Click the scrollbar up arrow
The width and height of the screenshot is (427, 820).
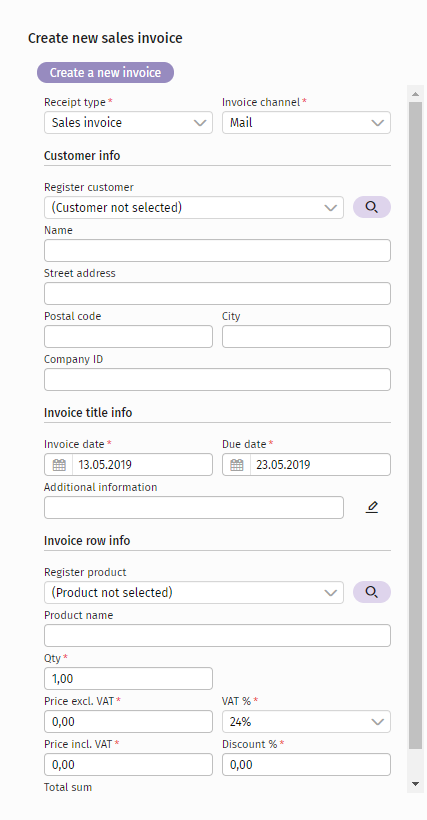pos(416,94)
